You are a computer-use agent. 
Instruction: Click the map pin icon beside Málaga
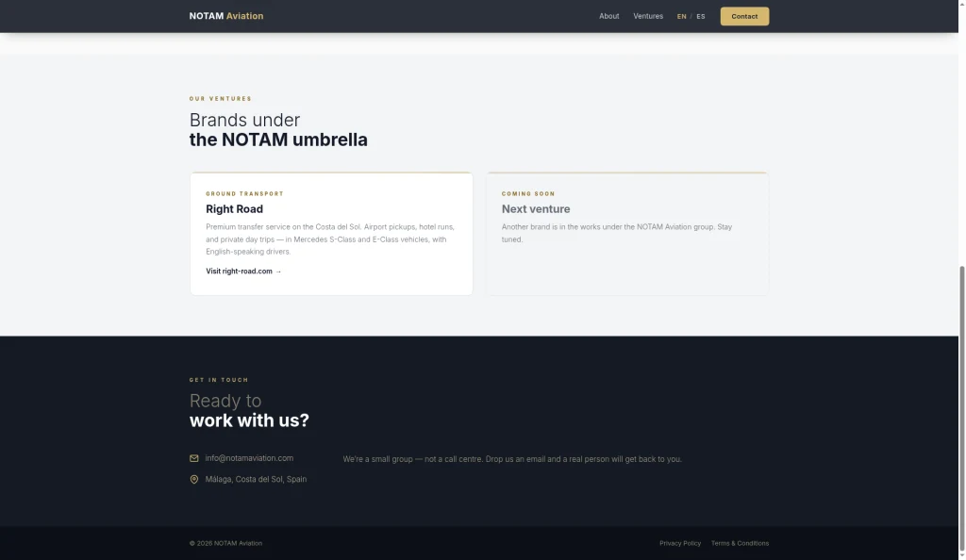[194, 479]
